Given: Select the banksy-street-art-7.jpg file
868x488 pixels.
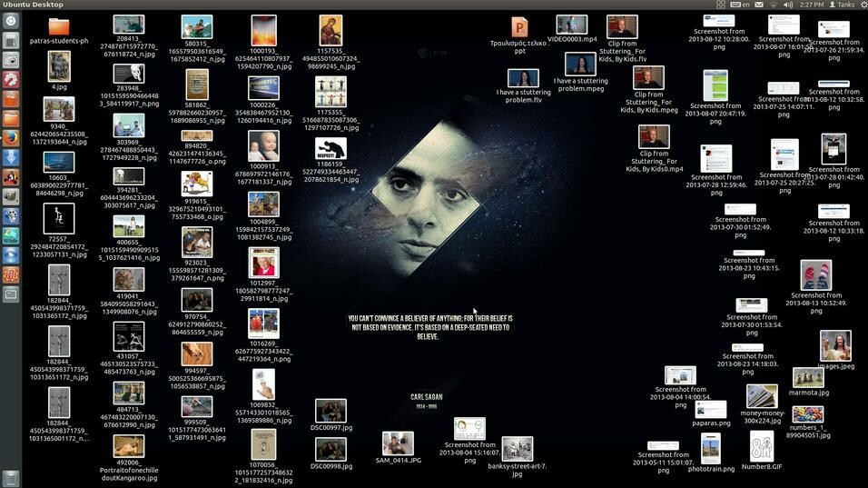Looking at the screenshot, I should (x=517, y=457).
